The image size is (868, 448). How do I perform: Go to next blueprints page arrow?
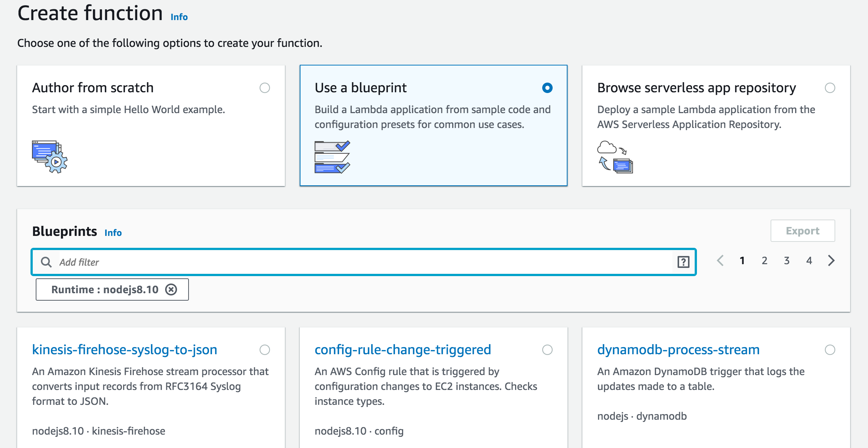[832, 260]
